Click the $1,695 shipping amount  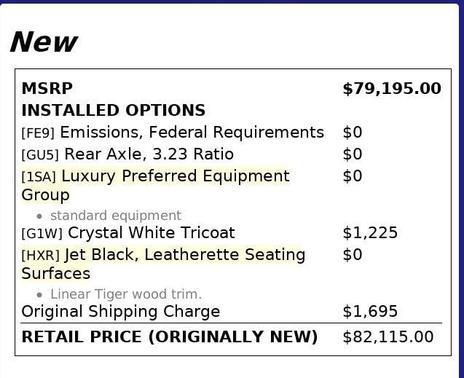pos(370,311)
